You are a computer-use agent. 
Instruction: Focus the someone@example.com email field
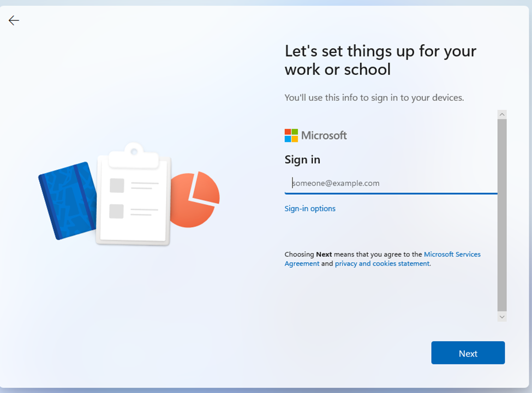(x=390, y=183)
